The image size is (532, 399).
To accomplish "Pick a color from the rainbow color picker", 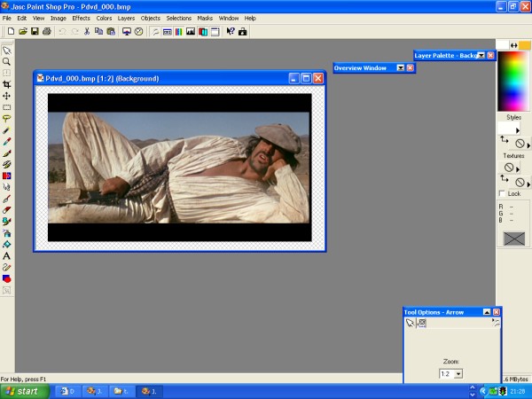I will coord(512,80).
